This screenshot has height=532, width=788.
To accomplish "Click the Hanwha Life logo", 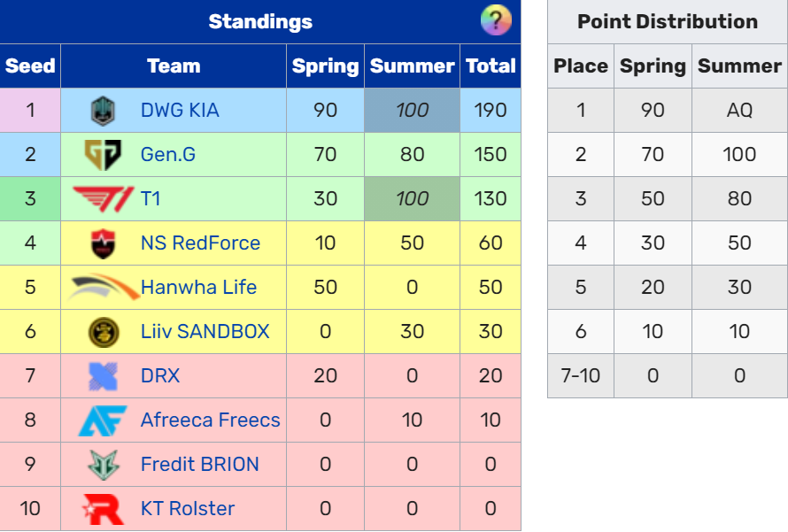I will [103, 287].
